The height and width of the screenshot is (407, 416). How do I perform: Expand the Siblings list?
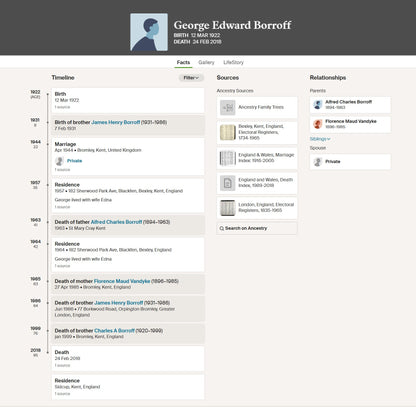tap(320, 139)
